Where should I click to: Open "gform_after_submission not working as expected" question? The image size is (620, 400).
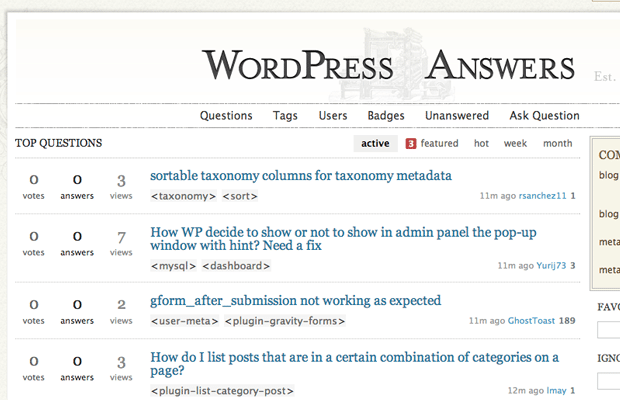tap(295, 300)
